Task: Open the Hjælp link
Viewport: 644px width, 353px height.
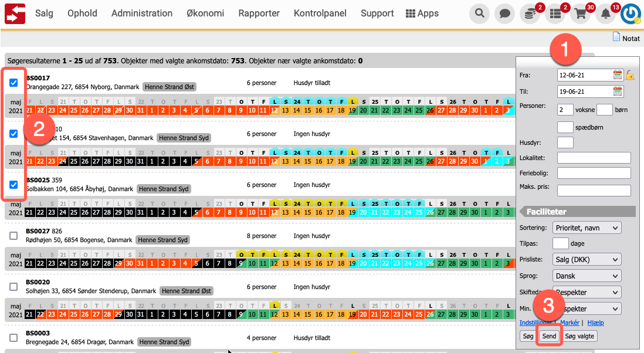Action: pos(595,323)
